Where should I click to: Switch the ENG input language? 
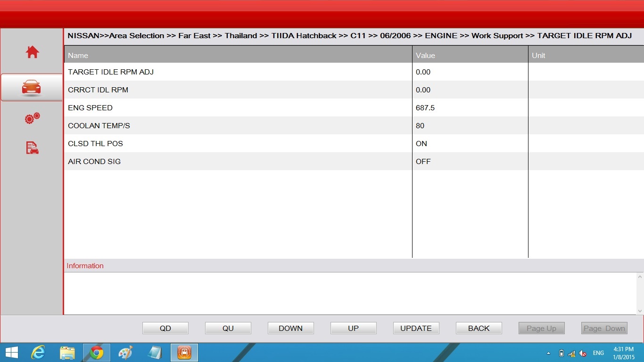[x=598, y=353]
